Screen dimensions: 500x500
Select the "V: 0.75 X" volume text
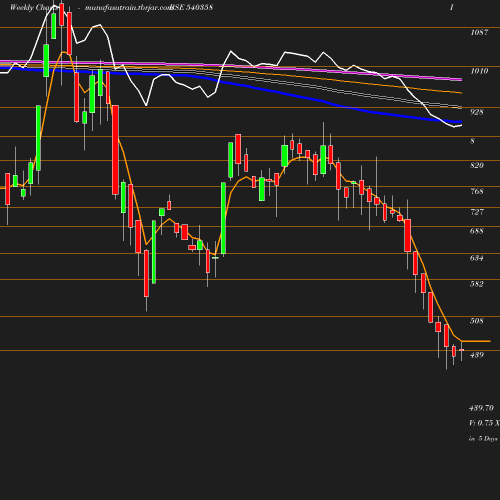(x=484, y=423)
